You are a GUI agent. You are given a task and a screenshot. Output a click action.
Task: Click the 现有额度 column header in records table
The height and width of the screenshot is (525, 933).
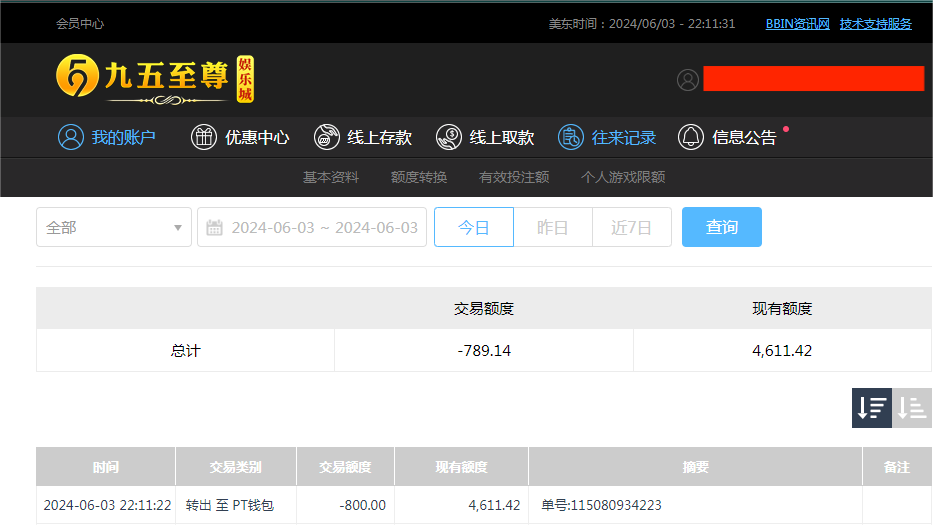click(461, 467)
